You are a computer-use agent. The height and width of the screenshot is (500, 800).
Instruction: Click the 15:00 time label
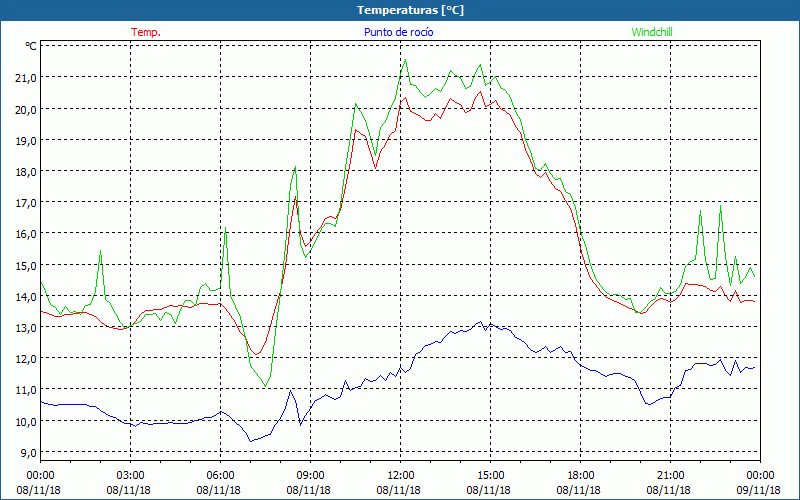pos(490,476)
